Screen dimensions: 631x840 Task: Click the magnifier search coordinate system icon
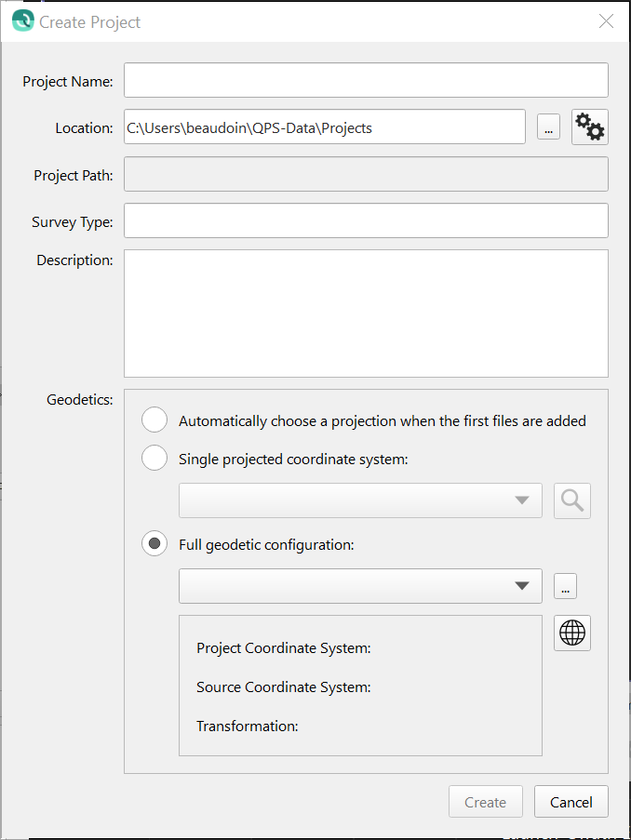click(572, 500)
